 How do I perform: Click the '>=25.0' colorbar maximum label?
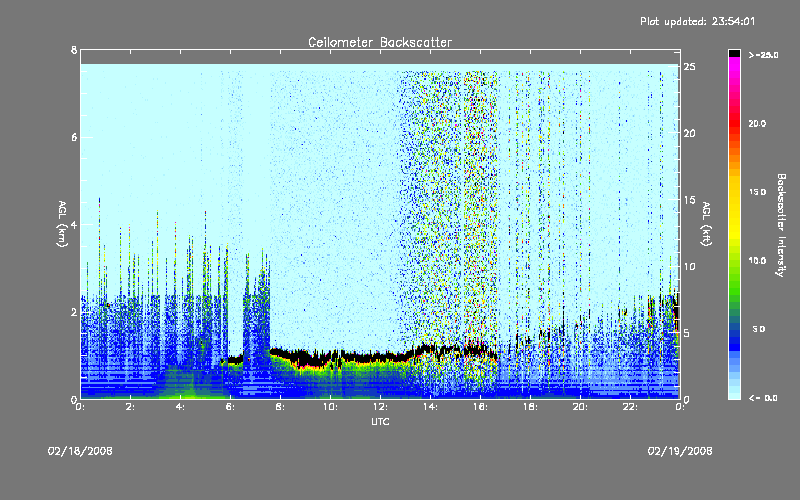763,55
